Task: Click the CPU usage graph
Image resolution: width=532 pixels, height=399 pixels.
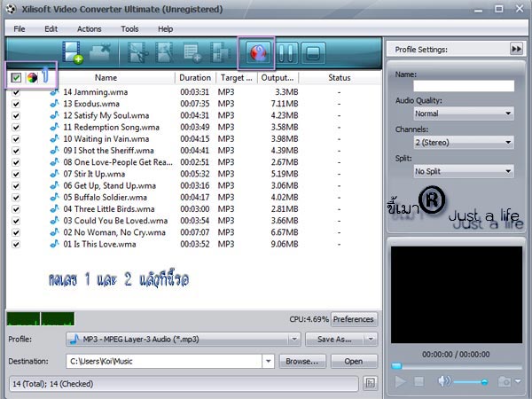Action: coord(41,319)
